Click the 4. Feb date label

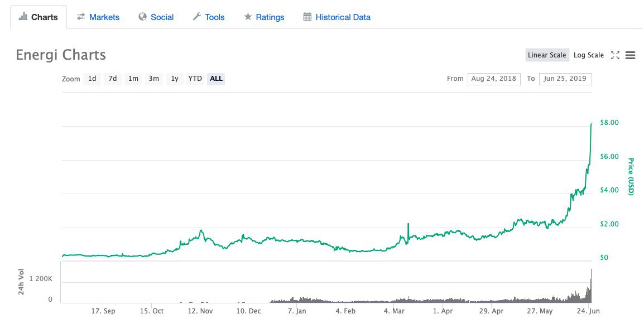[x=345, y=311]
